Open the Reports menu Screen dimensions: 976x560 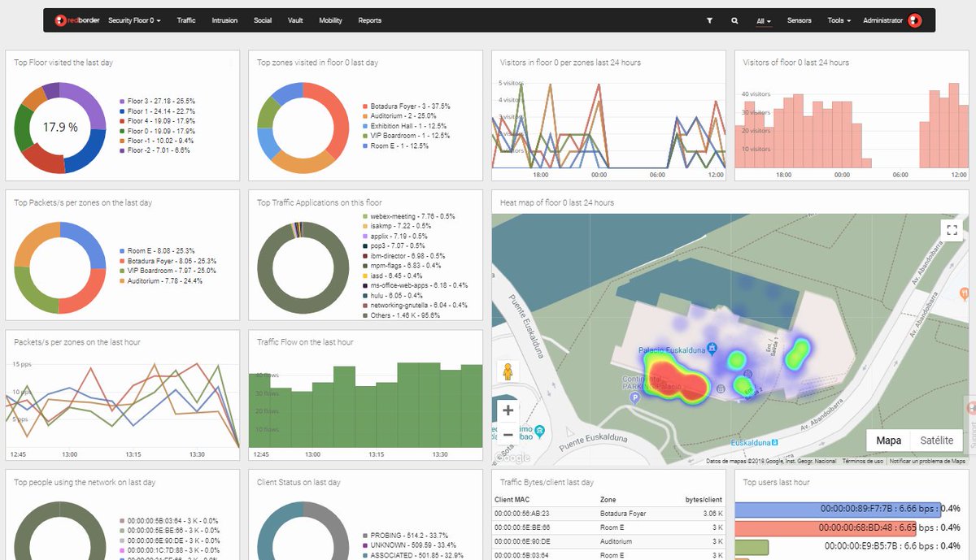(x=370, y=20)
